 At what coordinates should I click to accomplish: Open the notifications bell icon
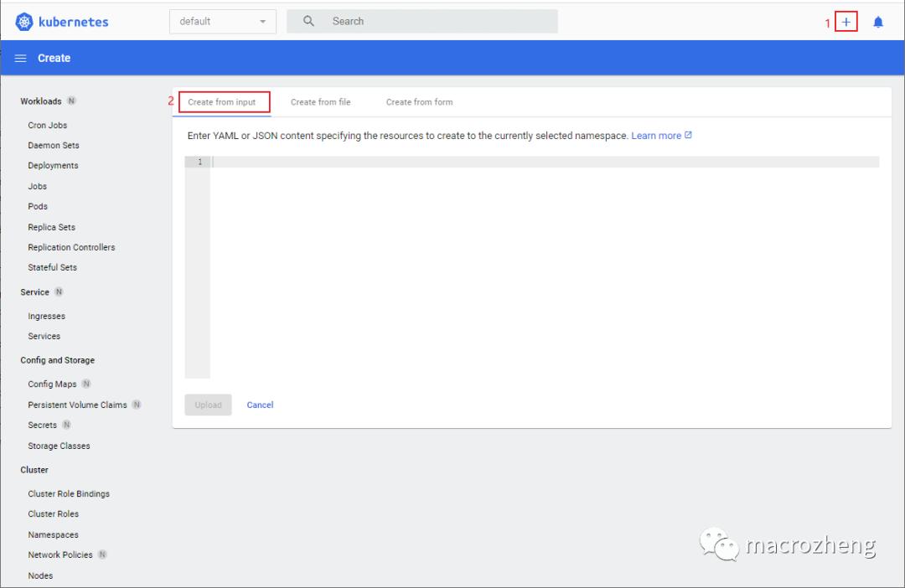pos(878,23)
